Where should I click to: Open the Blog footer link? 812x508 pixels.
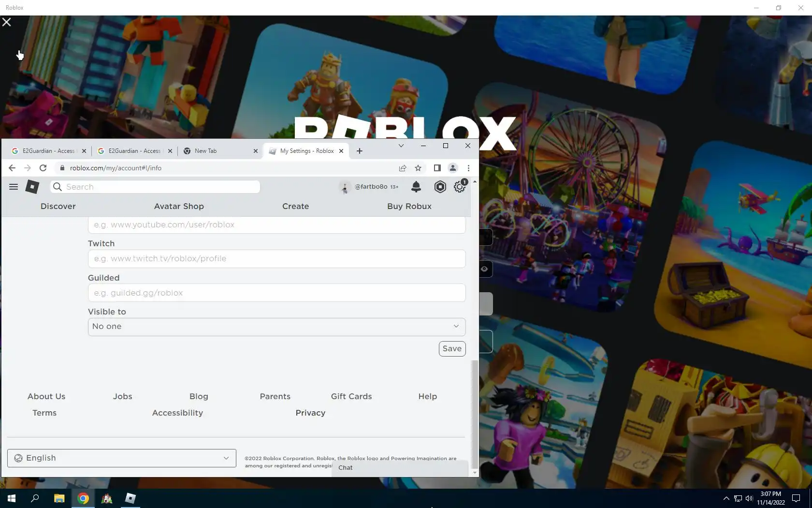pos(199,396)
